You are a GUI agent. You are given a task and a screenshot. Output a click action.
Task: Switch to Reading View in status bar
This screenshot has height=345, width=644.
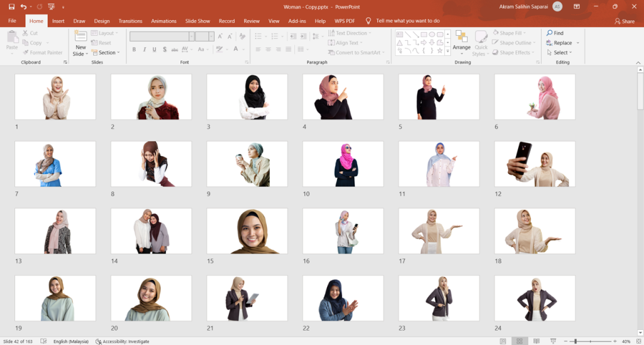pyautogui.click(x=536, y=341)
